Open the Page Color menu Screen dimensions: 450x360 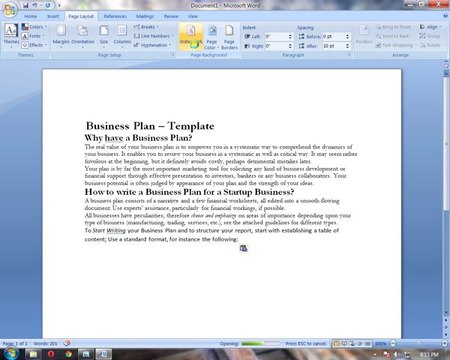coord(212,37)
